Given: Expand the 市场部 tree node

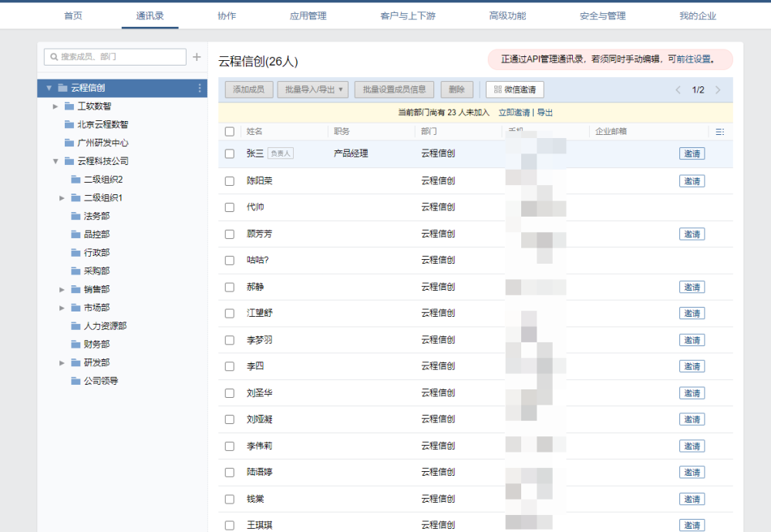Looking at the screenshot, I should 62,308.
